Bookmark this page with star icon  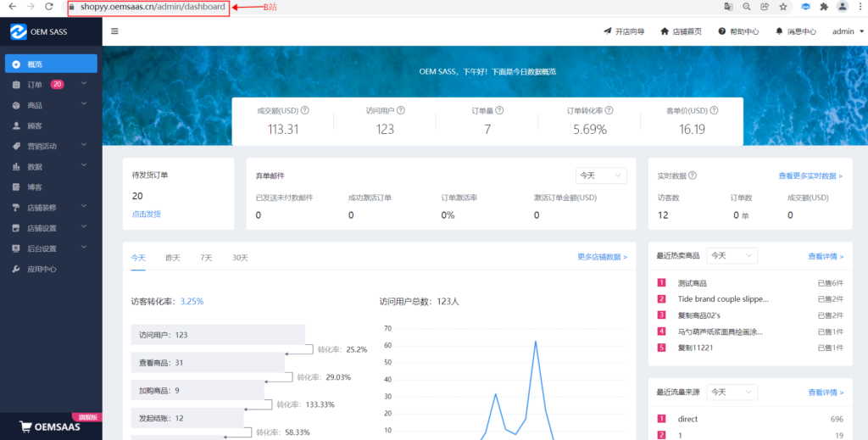coord(783,7)
